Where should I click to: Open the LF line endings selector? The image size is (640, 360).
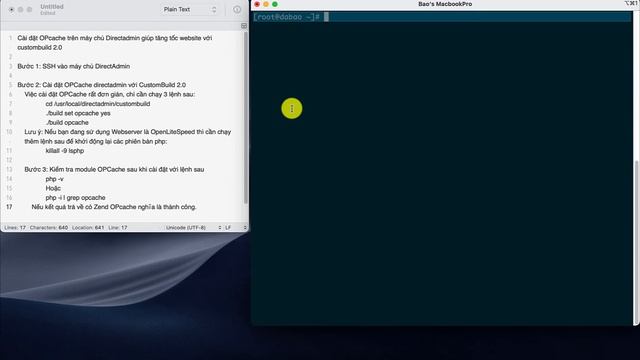coord(236,227)
